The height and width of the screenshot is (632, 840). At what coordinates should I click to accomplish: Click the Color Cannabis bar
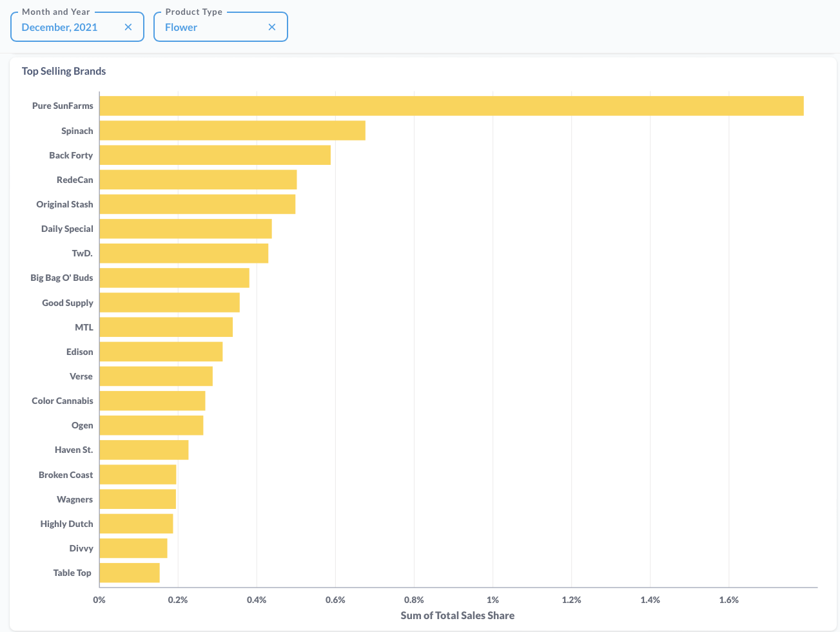click(x=153, y=400)
